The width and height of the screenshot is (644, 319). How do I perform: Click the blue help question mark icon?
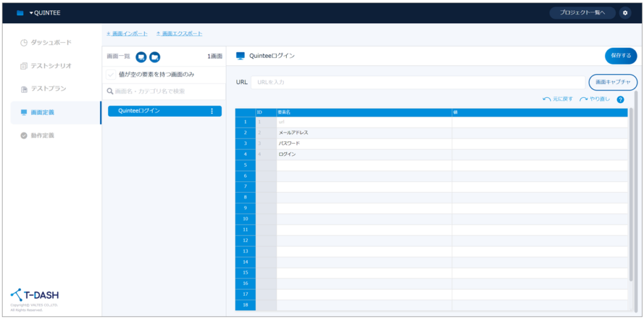(x=620, y=100)
